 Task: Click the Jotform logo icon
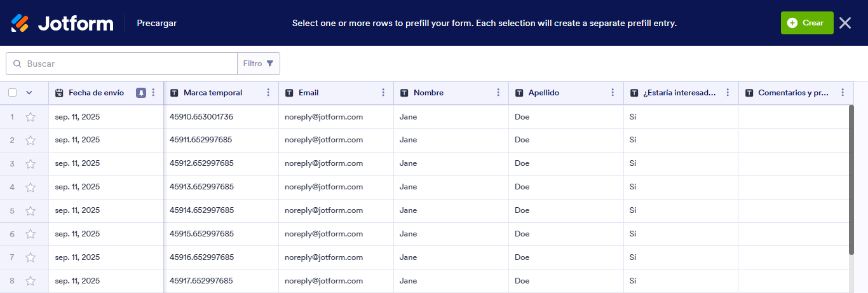[20, 23]
